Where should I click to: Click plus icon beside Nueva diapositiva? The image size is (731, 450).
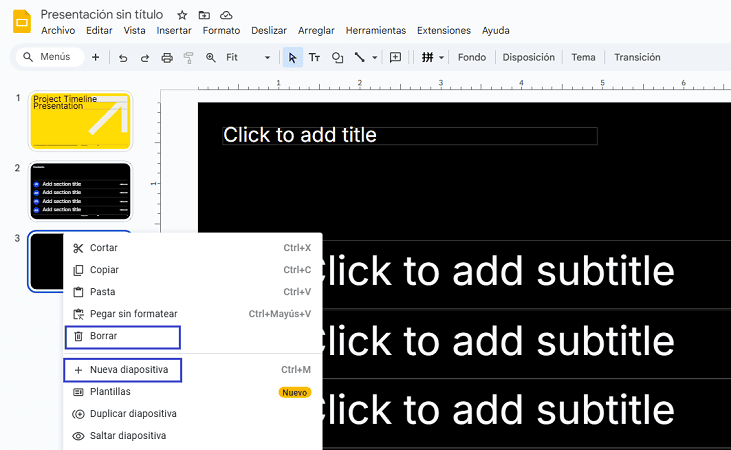[x=78, y=370]
